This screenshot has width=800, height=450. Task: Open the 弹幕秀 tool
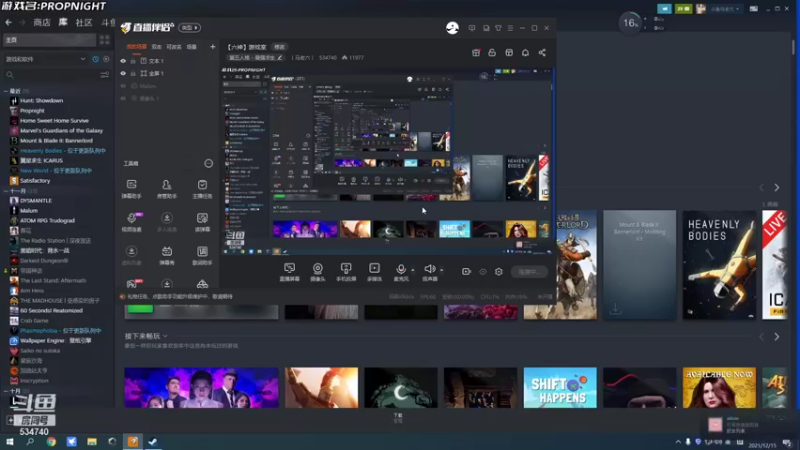point(166,255)
